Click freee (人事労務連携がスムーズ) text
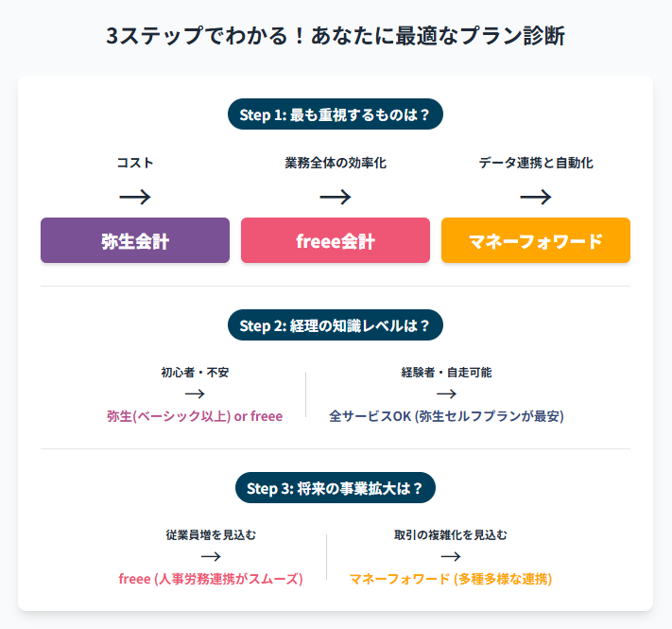The width and height of the screenshot is (672, 629). (x=211, y=579)
